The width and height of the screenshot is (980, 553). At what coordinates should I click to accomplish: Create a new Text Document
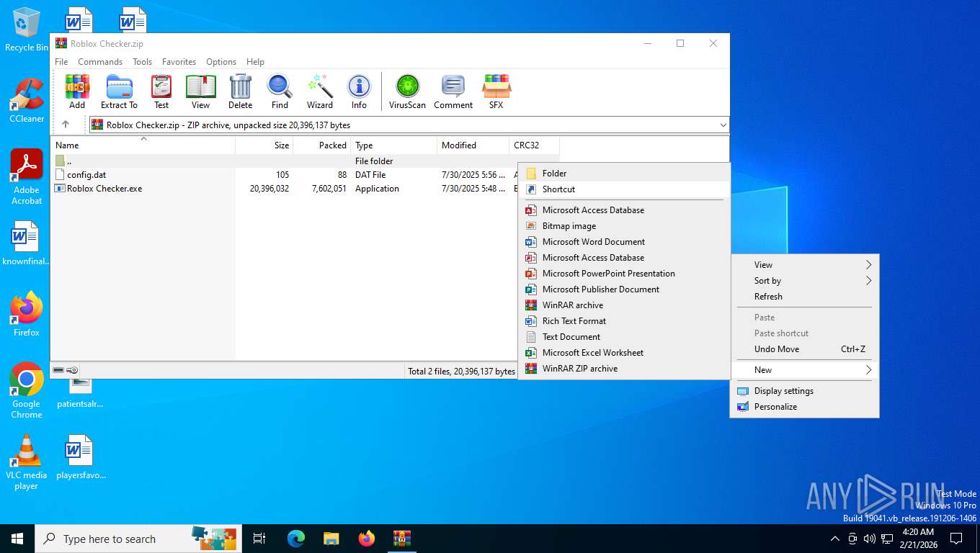(624, 337)
